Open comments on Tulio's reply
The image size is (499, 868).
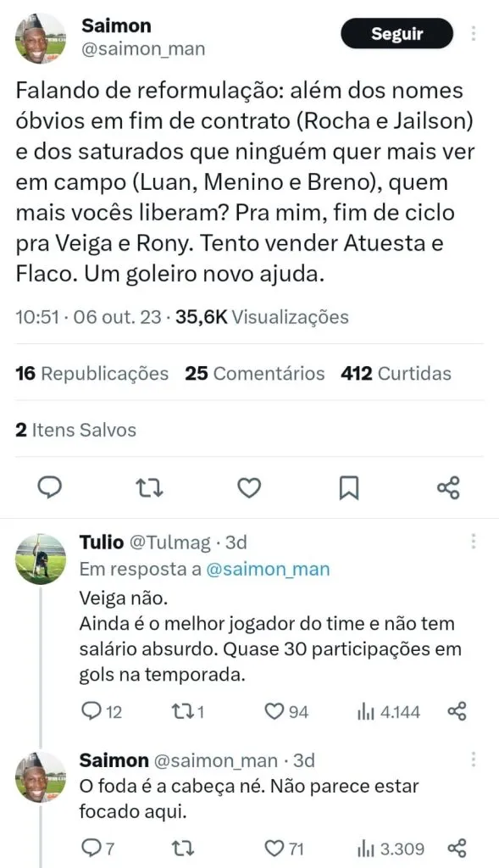102,711
